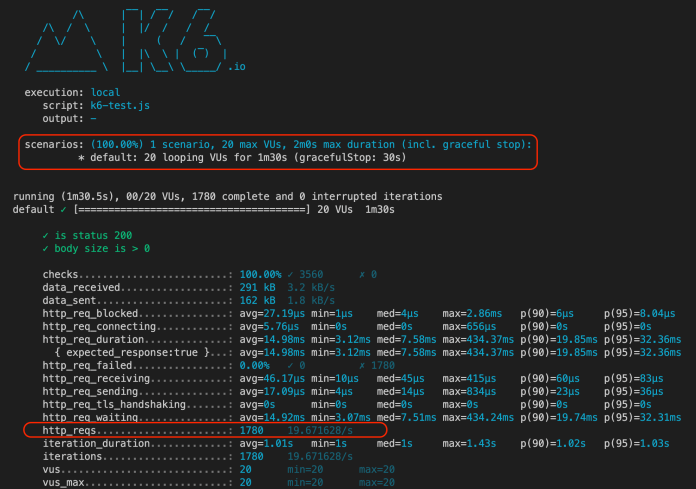The image size is (696, 489).
Task: Click the 'data_received' metric label
Action: pyautogui.click(x=81, y=288)
